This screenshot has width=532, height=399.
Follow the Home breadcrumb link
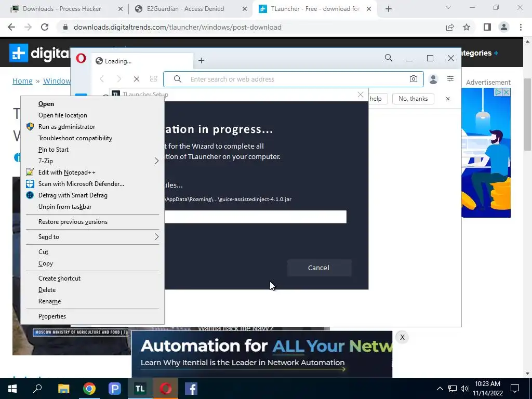(22, 81)
